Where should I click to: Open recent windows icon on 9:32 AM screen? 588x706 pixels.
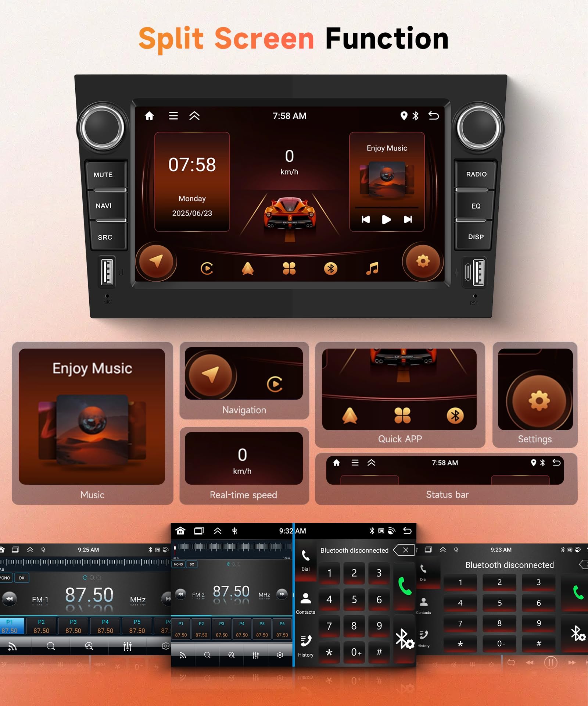click(199, 531)
